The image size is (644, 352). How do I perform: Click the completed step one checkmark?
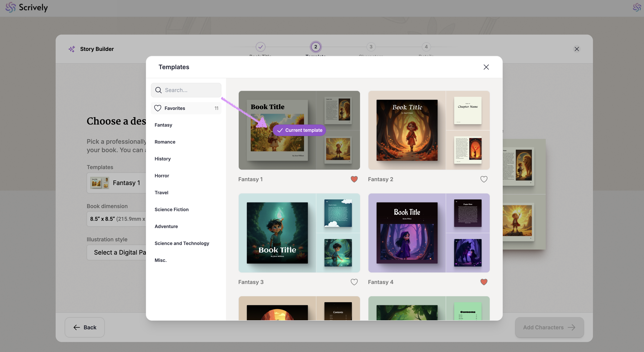click(x=261, y=47)
